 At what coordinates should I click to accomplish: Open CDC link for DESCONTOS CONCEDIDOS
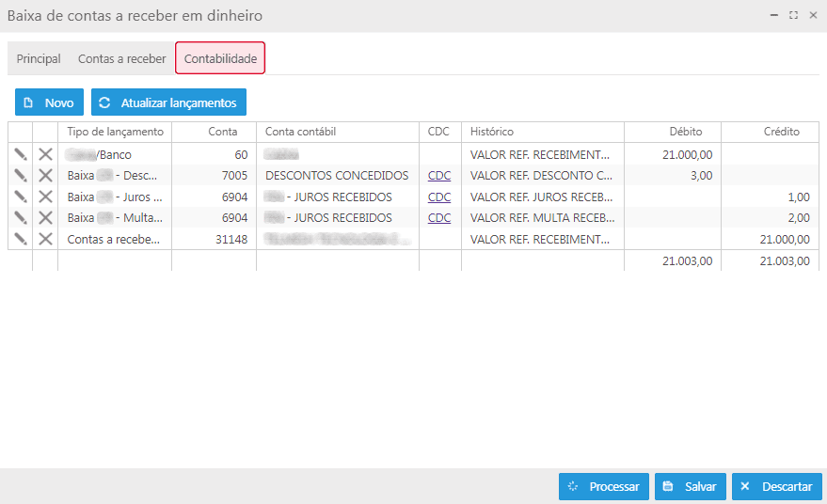pos(439,175)
